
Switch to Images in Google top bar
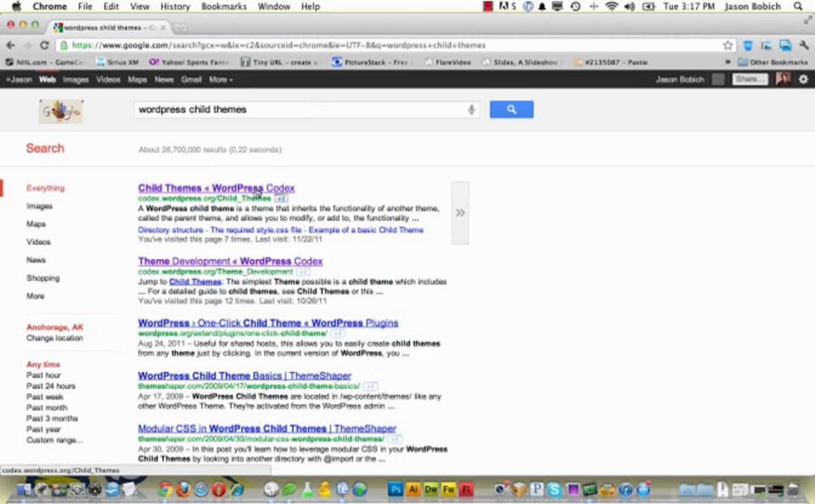pyautogui.click(x=76, y=80)
